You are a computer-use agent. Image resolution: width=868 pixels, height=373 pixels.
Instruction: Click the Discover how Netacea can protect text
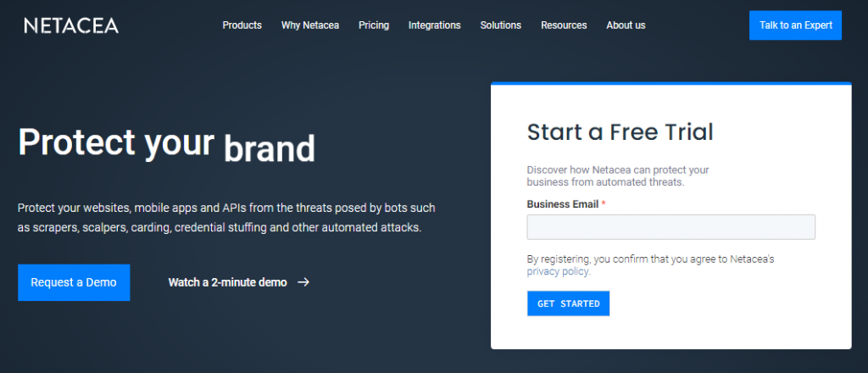617,175
